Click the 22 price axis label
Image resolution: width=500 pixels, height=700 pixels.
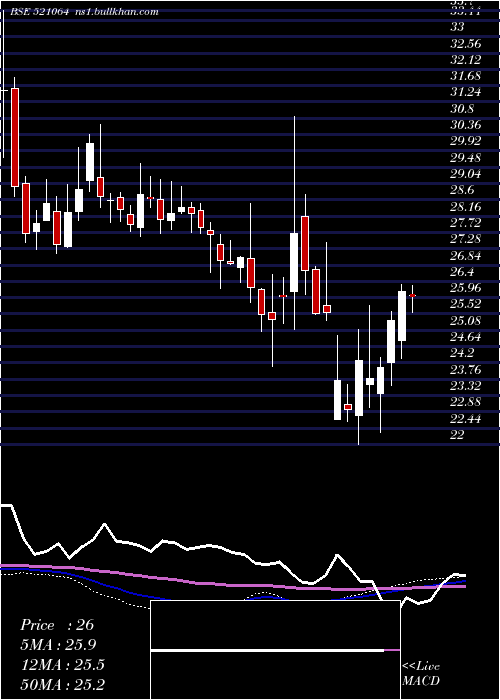point(457,435)
